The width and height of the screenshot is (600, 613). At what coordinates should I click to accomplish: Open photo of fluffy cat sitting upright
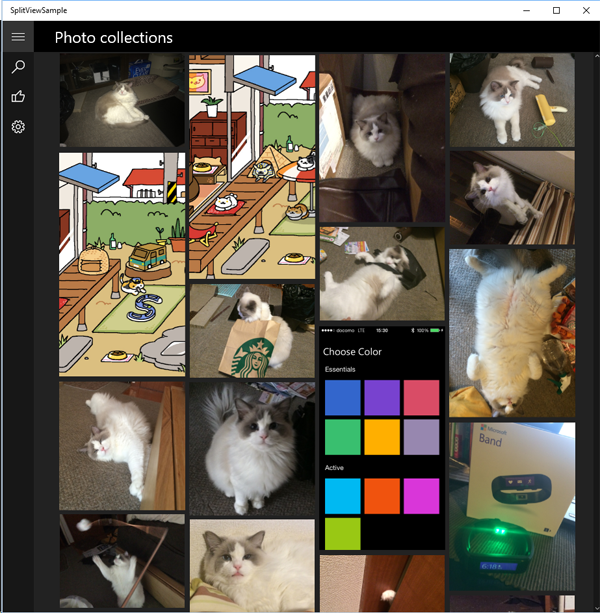[252, 448]
